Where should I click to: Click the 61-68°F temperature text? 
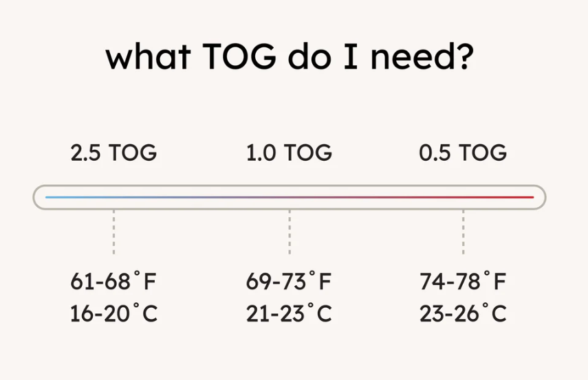113,281
